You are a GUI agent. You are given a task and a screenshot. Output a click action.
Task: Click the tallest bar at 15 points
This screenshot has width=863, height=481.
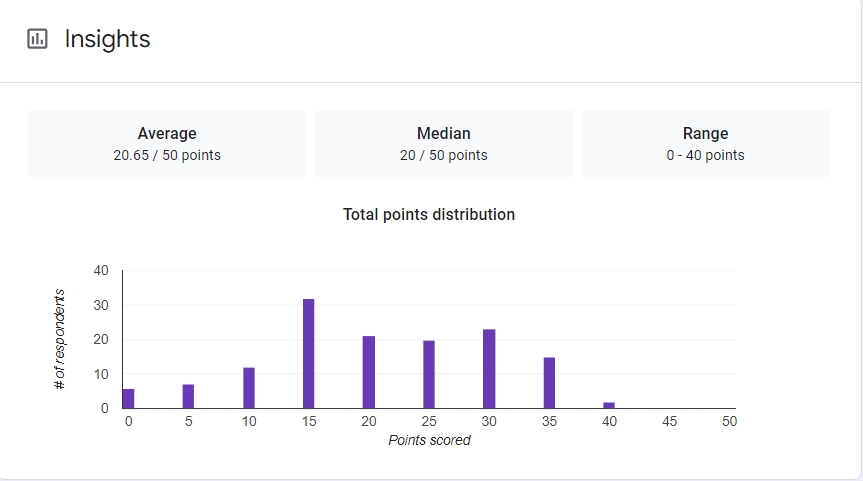tap(308, 354)
